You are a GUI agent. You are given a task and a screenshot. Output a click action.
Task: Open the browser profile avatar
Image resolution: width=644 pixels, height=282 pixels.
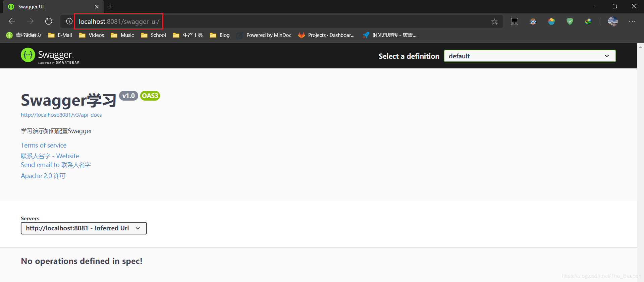click(613, 21)
